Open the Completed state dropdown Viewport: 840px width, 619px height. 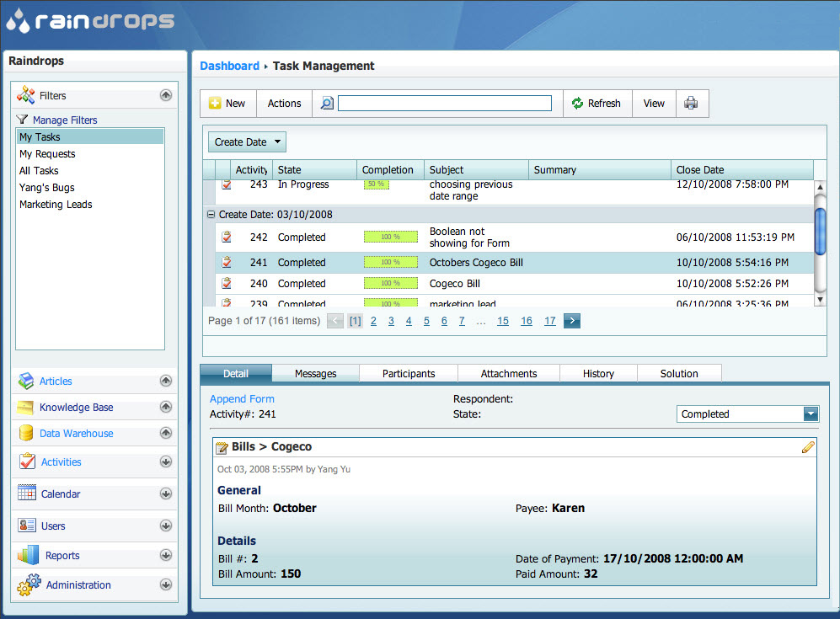pos(811,414)
